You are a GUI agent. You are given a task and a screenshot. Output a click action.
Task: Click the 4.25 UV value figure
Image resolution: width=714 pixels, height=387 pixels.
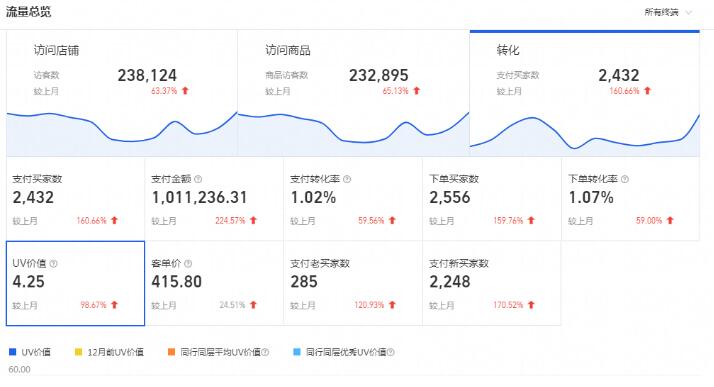[x=29, y=282]
